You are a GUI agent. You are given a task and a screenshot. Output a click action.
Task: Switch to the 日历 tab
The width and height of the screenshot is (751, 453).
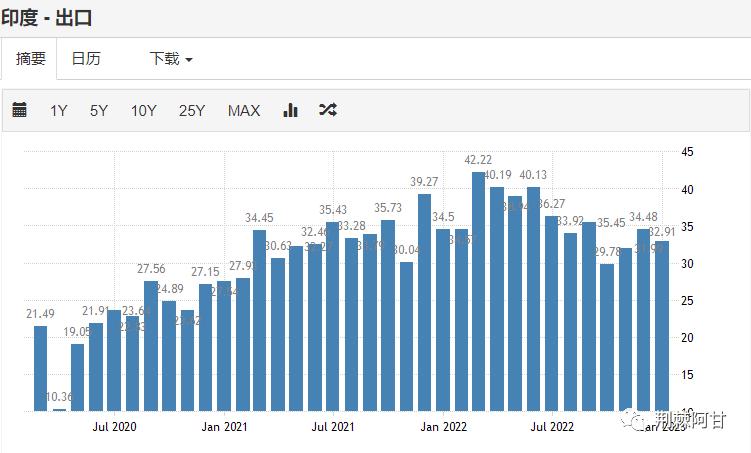click(86, 59)
